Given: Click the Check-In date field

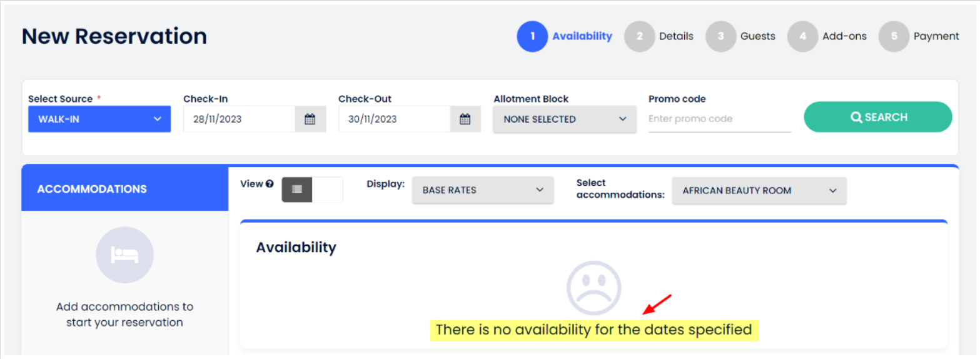Looking at the screenshot, I should pos(239,119).
